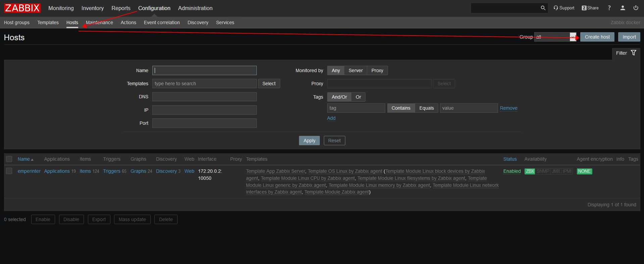Set Monitored by to Server

click(355, 70)
